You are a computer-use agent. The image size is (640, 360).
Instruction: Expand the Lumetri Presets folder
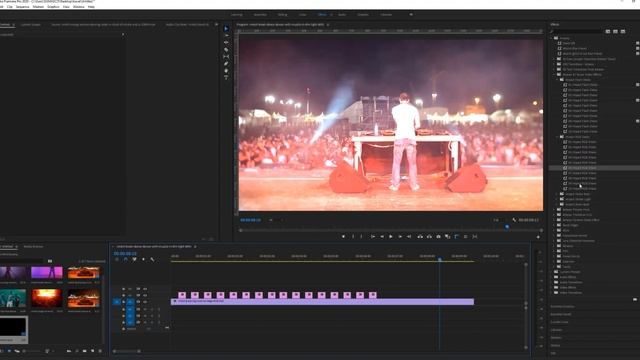click(x=552, y=272)
